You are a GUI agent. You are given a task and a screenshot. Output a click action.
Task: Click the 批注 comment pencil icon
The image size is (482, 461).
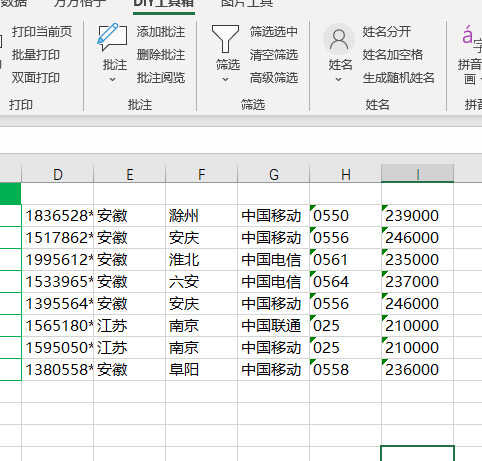click(x=112, y=37)
